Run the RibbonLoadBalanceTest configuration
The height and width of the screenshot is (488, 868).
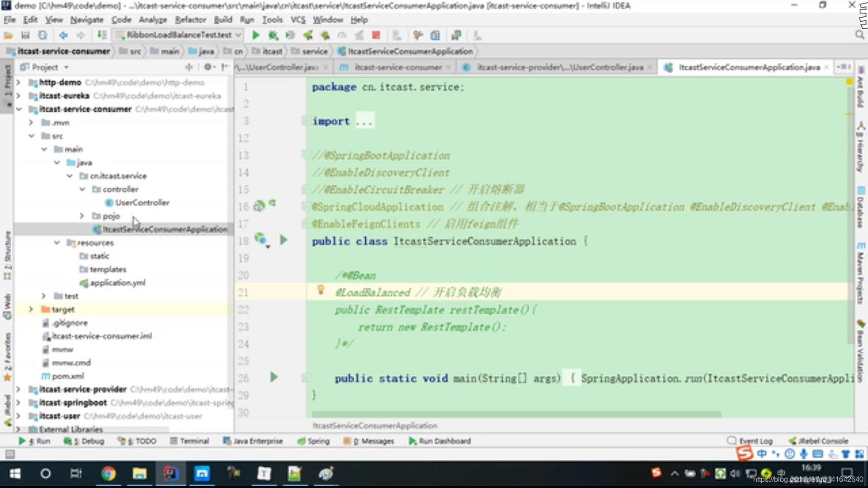tap(255, 35)
